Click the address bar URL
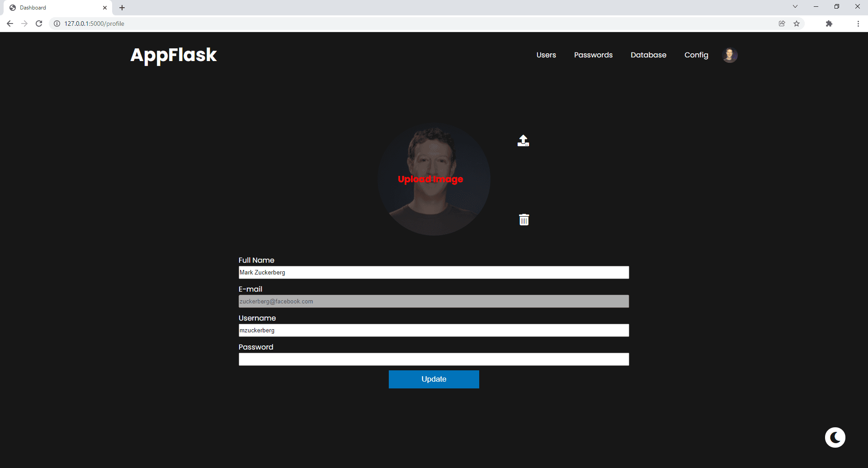The width and height of the screenshot is (868, 468). pyautogui.click(x=94, y=24)
